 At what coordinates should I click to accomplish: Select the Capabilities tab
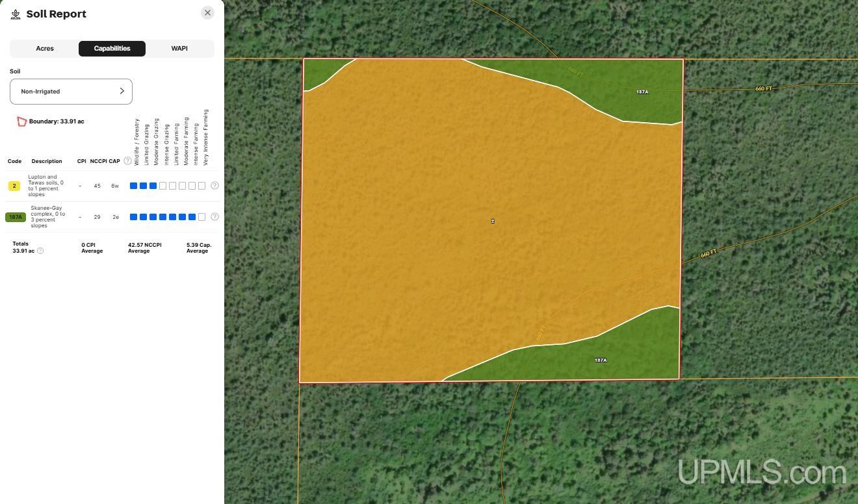[112, 49]
